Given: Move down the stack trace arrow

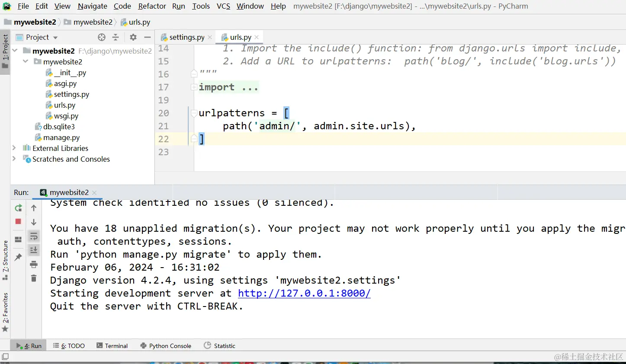Looking at the screenshot, I should [x=34, y=222].
